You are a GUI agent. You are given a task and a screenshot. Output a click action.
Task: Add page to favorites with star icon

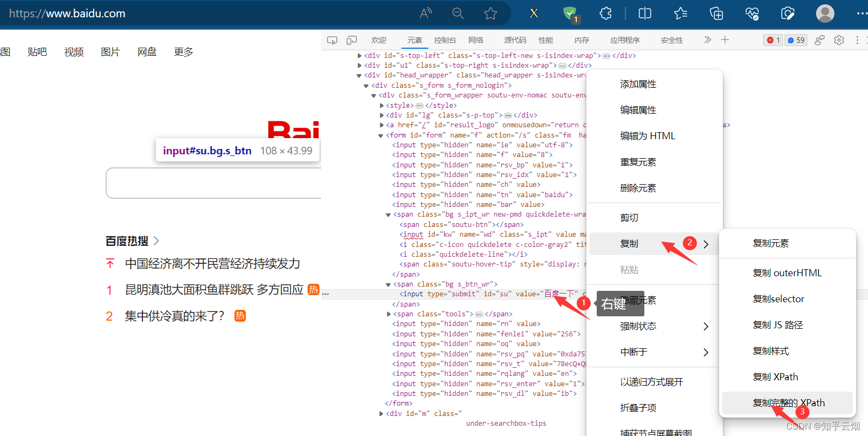pyautogui.click(x=491, y=13)
